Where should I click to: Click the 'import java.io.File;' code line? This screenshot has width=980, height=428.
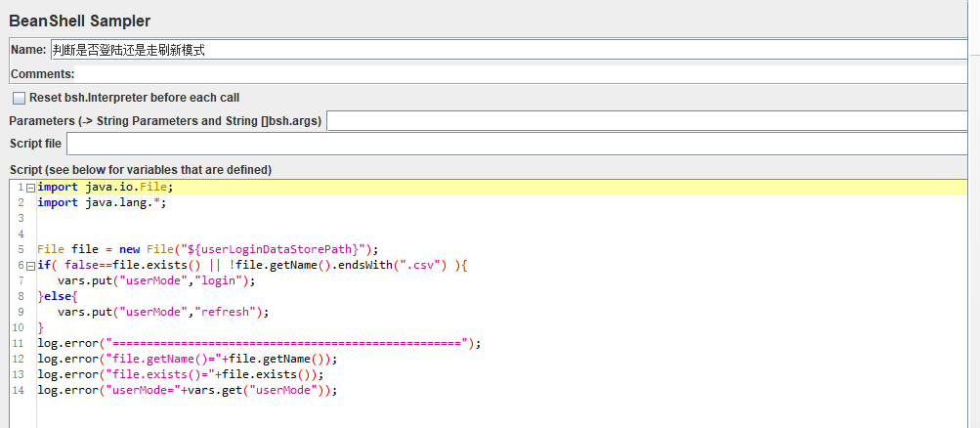pyautogui.click(x=105, y=187)
